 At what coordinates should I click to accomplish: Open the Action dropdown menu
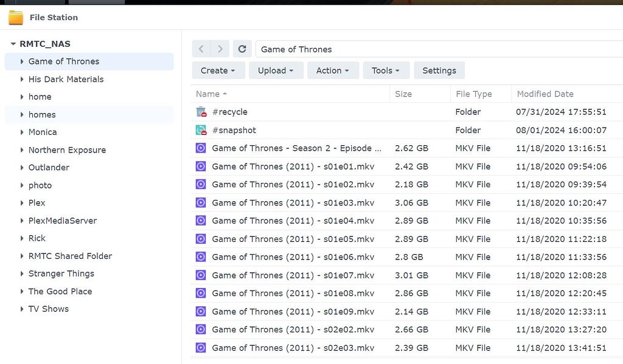click(333, 70)
